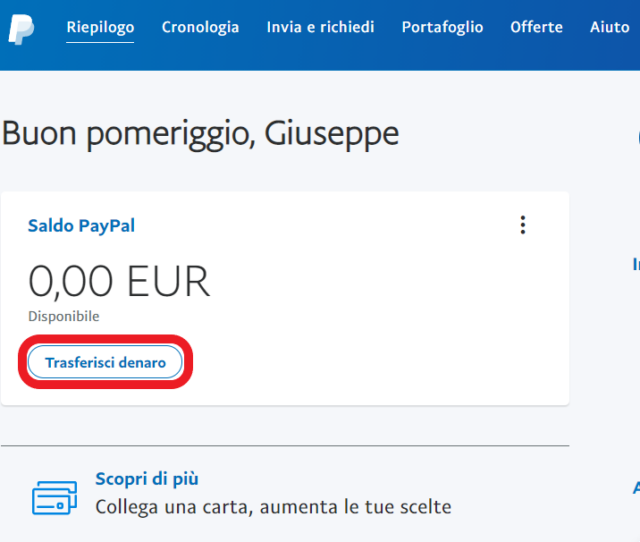This screenshot has height=542, width=640.
Task: Click the cut-off blue link right of Scopri di più
Action: coord(635,488)
